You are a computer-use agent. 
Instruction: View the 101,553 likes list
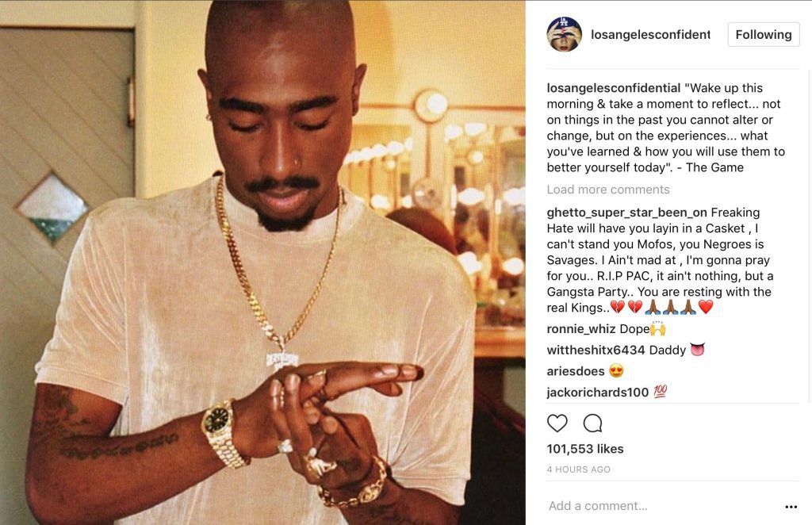[585, 449]
